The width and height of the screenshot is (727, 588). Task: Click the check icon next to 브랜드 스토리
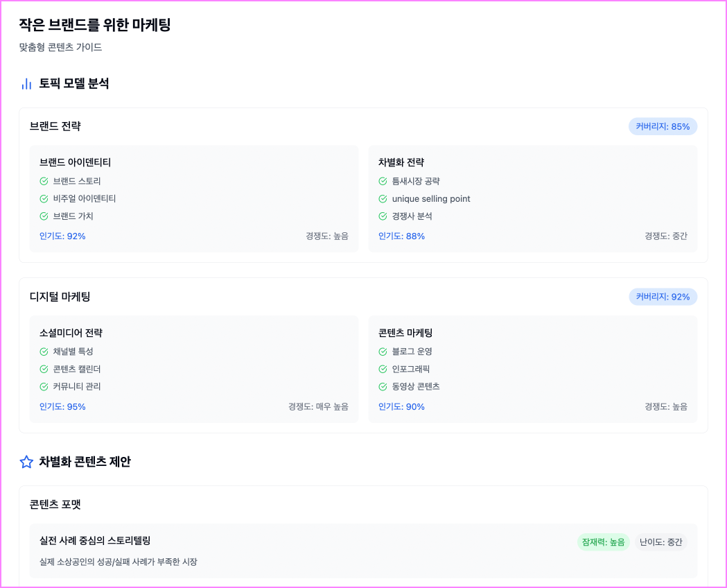44,182
